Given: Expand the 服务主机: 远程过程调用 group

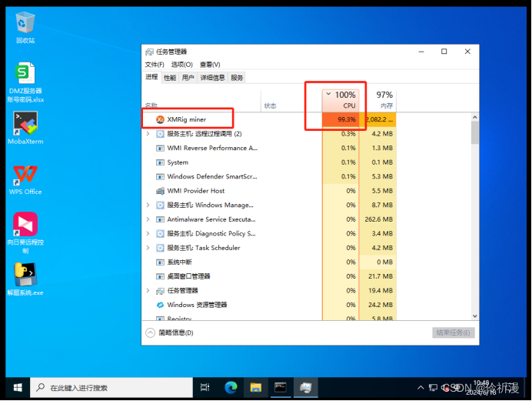Looking at the screenshot, I should [148, 134].
